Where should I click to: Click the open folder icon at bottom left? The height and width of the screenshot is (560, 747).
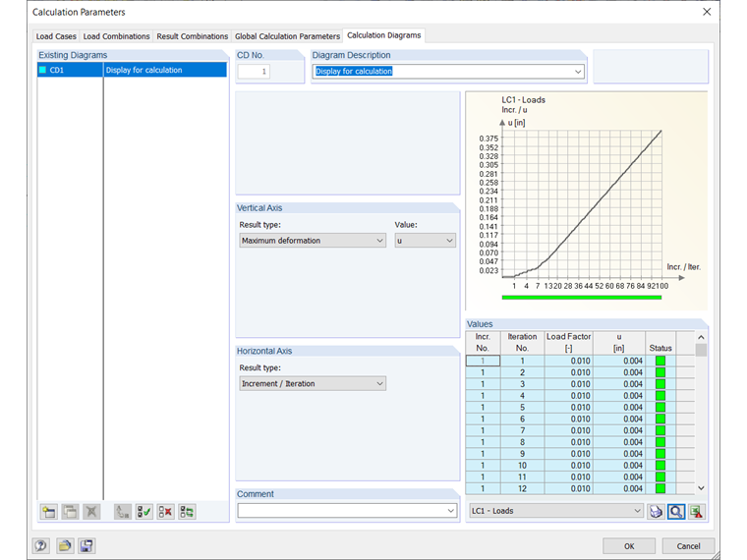click(65, 545)
